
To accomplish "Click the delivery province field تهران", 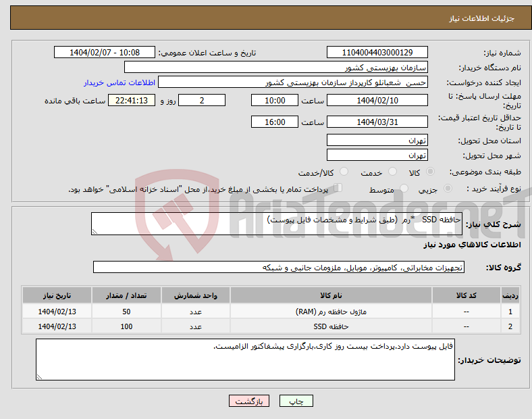I will click(x=377, y=140).
